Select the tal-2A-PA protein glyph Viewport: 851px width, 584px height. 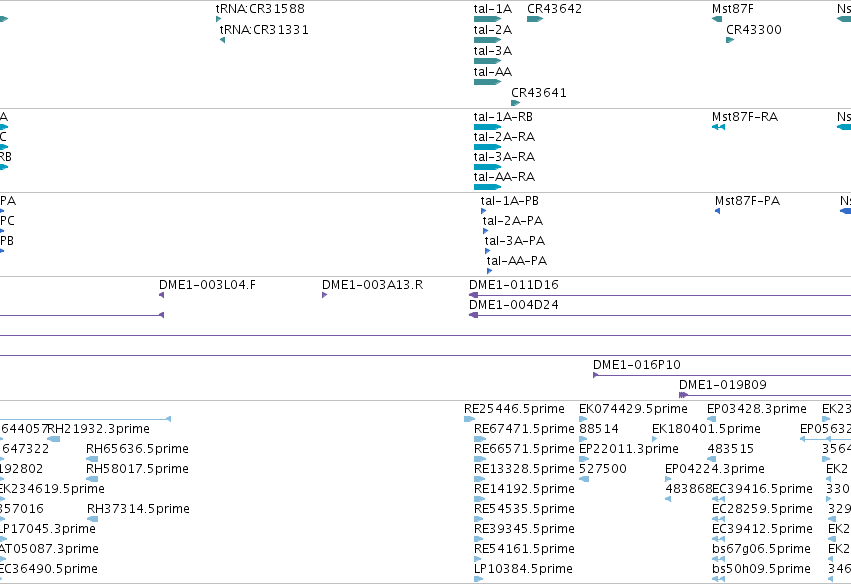(x=486, y=231)
